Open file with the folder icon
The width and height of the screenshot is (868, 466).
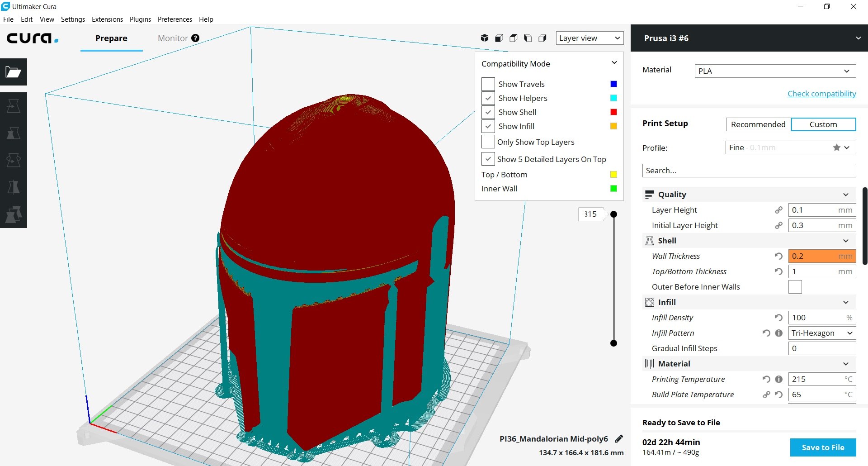[14, 72]
